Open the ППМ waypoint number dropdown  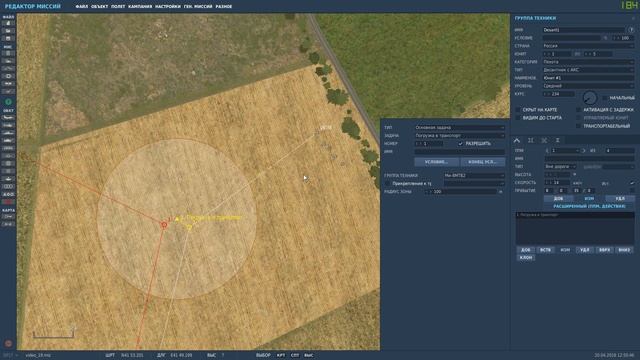tap(565, 151)
